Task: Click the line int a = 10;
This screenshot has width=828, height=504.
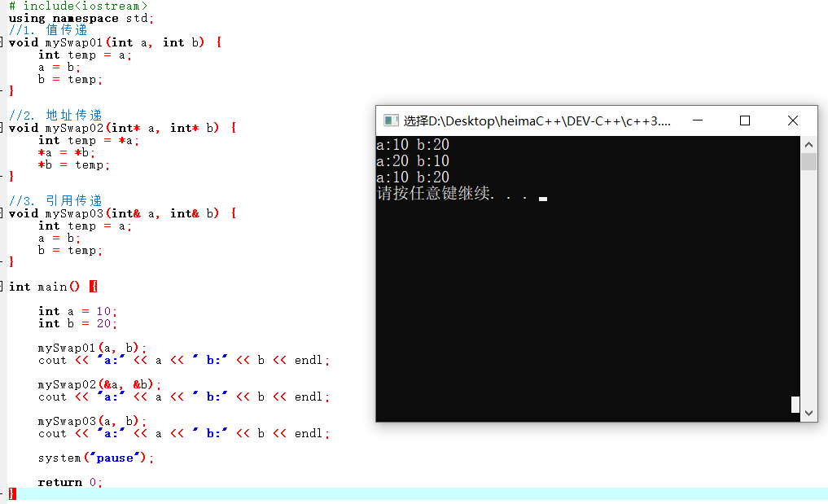Action: (x=77, y=311)
